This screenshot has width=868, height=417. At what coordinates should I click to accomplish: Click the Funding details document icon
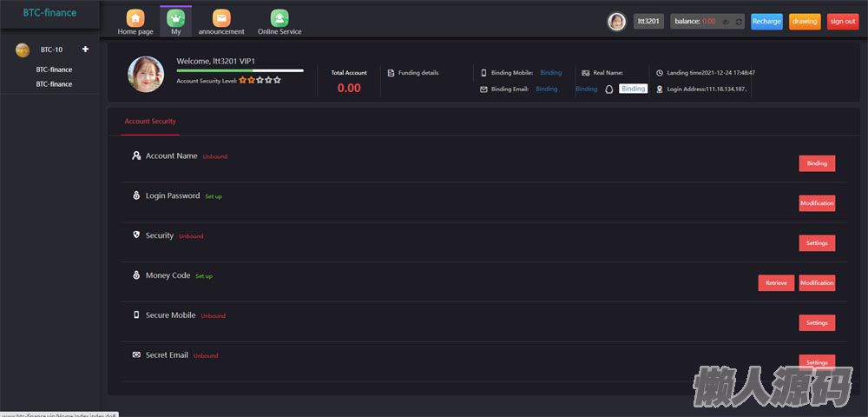pyautogui.click(x=391, y=73)
